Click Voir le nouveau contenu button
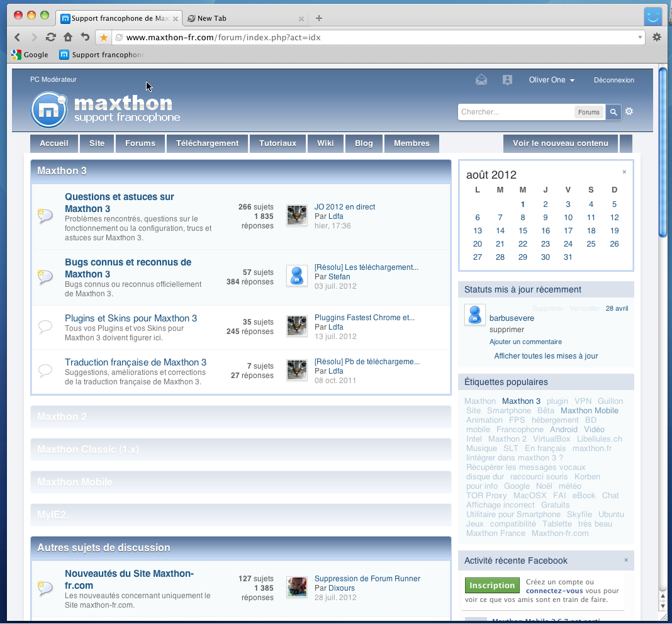Viewport: 672px width, 624px height. pyautogui.click(x=561, y=143)
